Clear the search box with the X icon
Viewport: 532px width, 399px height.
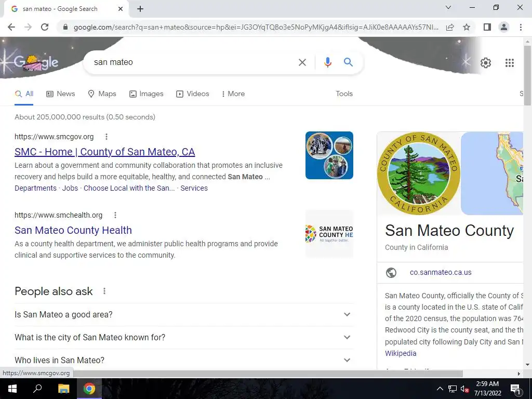tap(302, 62)
